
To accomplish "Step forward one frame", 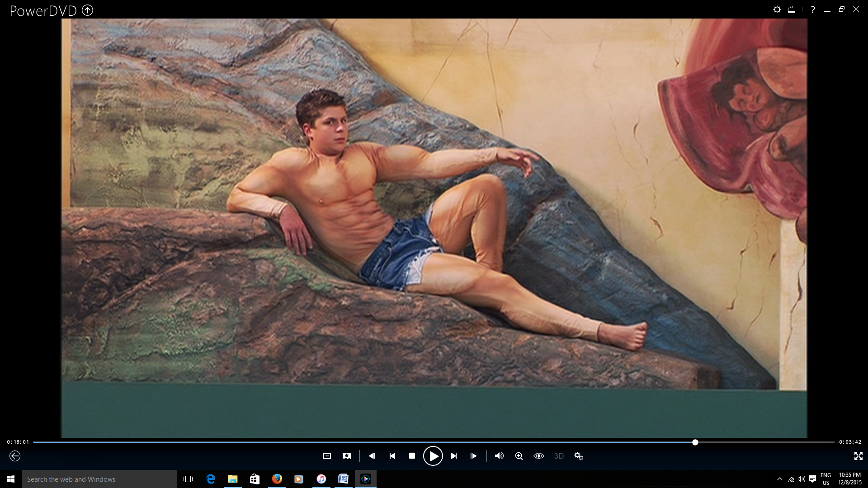I will [473, 456].
